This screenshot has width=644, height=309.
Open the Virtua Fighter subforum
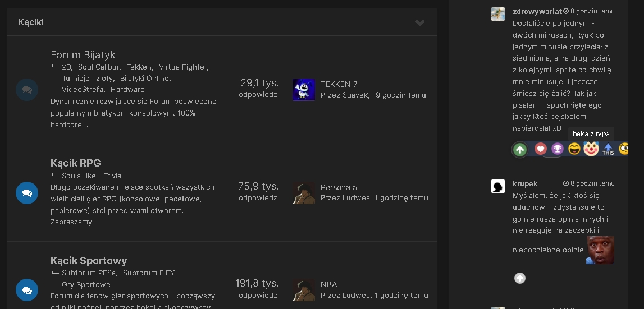coord(183,67)
